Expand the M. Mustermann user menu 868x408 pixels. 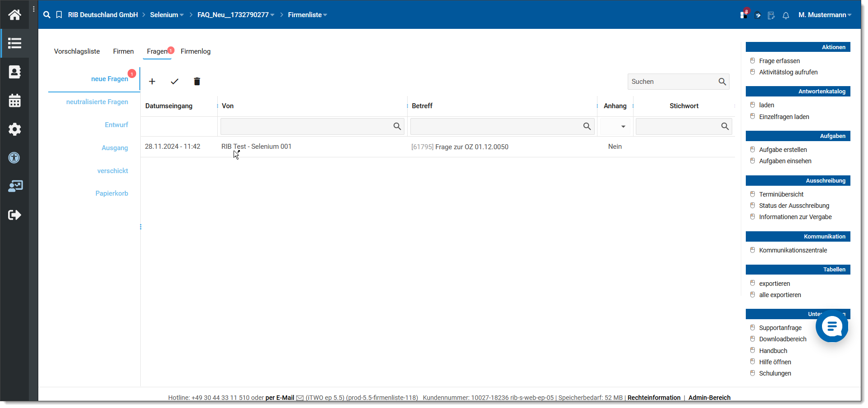(824, 15)
